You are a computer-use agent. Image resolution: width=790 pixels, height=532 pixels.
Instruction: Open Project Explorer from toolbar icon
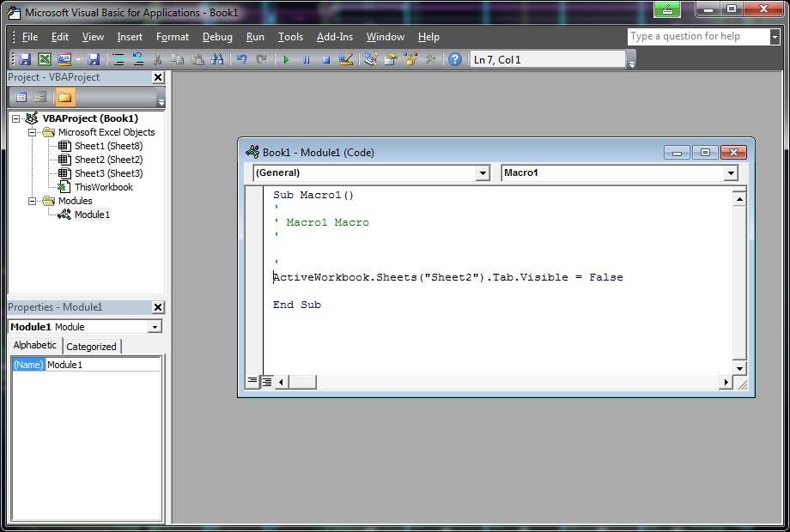pyautogui.click(x=371, y=59)
